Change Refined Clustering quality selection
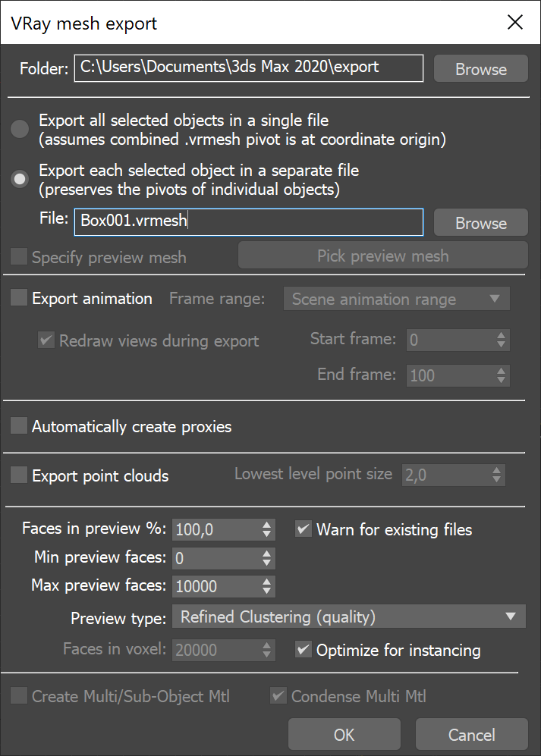 pyautogui.click(x=348, y=616)
